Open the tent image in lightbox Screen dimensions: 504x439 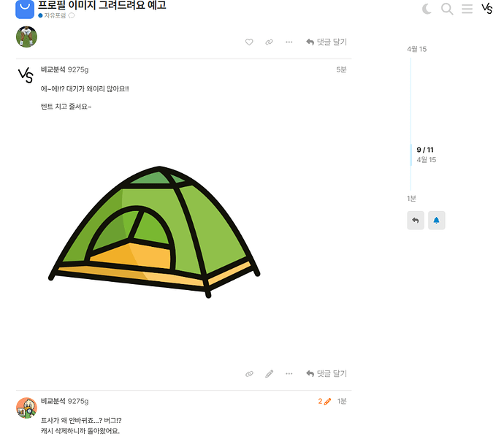[154, 232]
